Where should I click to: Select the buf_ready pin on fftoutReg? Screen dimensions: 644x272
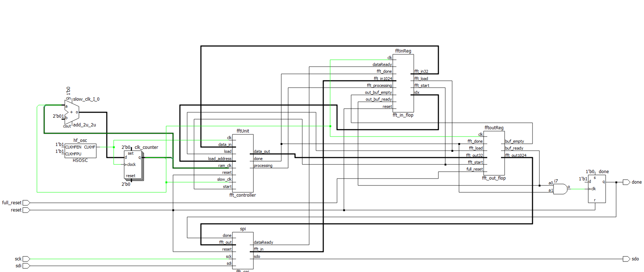click(514, 148)
